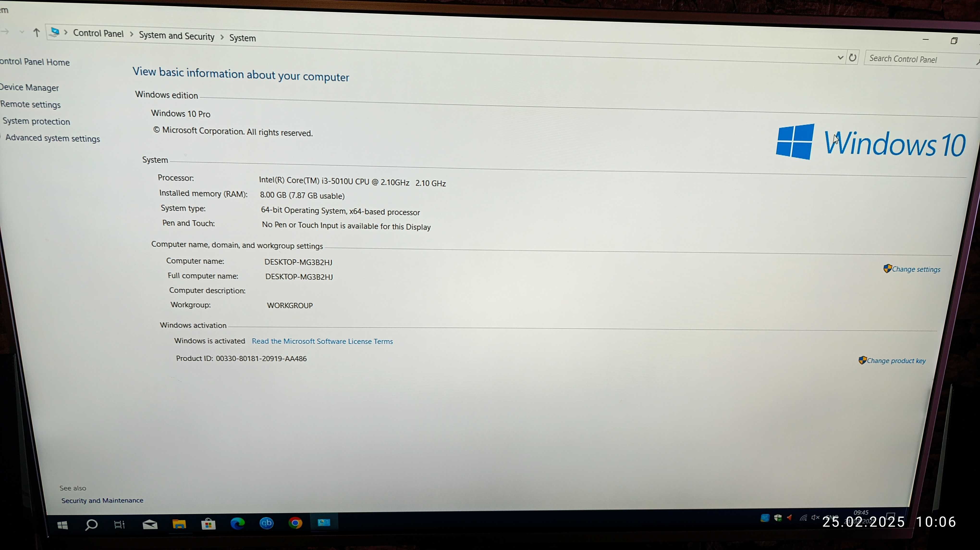
Task: Open File Explorer from the taskbar
Action: tap(179, 524)
